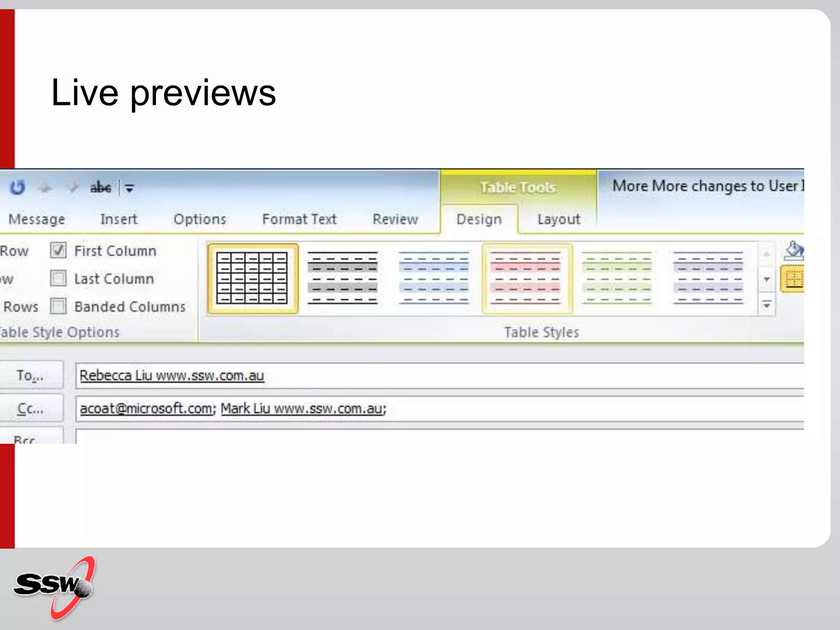Switch to the Insert tab
This screenshot has width=840, height=630.
(x=119, y=219)
